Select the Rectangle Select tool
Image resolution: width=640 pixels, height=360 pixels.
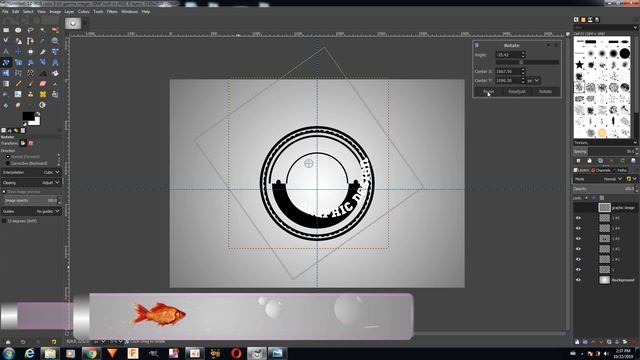pos(6,30)
